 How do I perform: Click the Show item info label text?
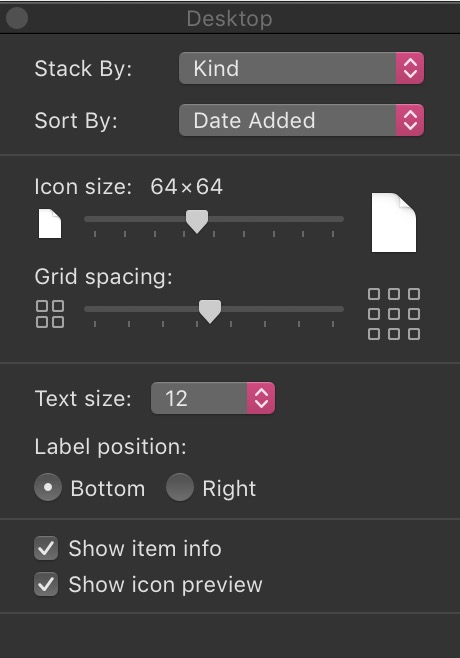[x=145, y=548]
